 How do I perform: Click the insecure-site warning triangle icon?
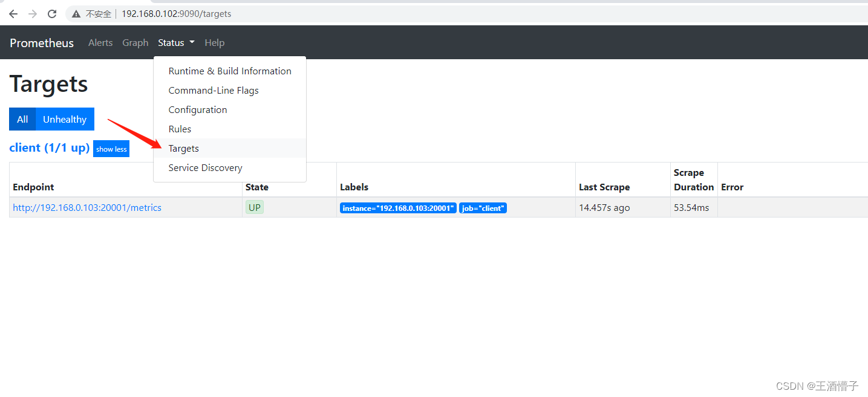click(76, 13)
